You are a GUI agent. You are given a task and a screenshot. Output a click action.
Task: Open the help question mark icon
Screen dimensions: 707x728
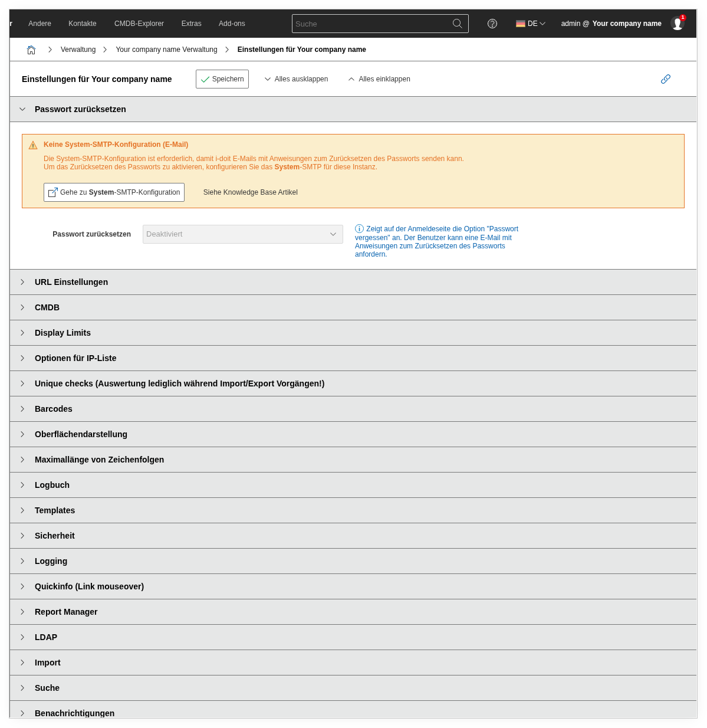(x=492, y=24)
